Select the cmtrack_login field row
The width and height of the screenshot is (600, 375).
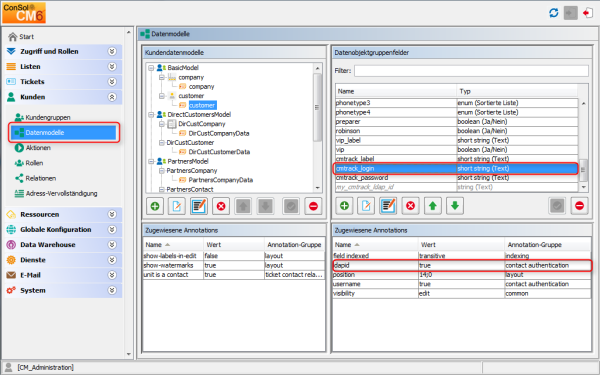[x=457, y=168]
